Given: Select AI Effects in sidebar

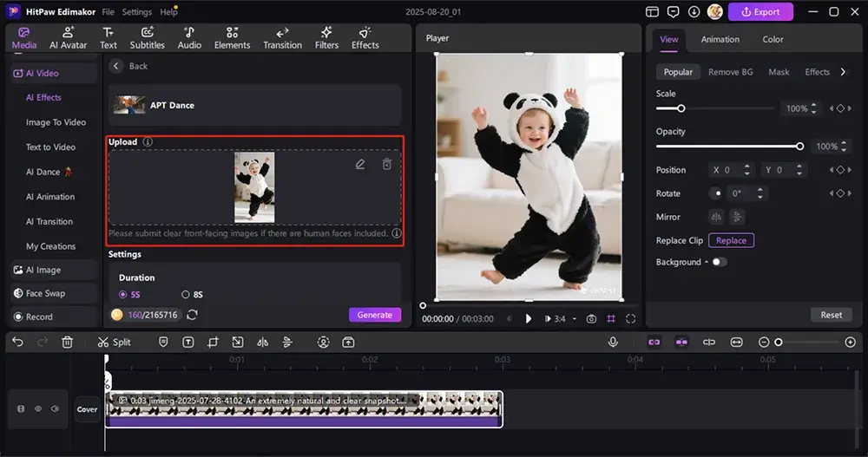Looking at the screenshot, I should 43,97.
